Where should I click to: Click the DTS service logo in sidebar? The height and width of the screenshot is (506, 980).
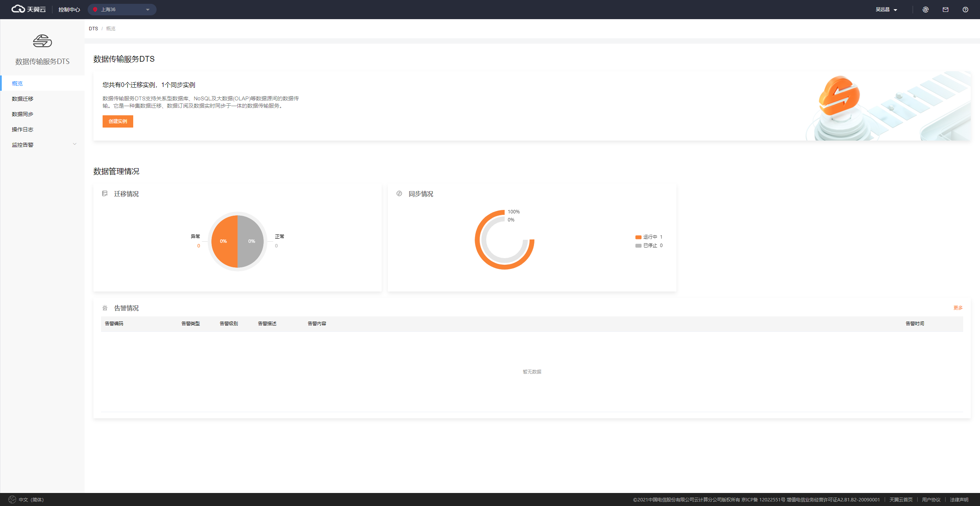coord(42,41)
